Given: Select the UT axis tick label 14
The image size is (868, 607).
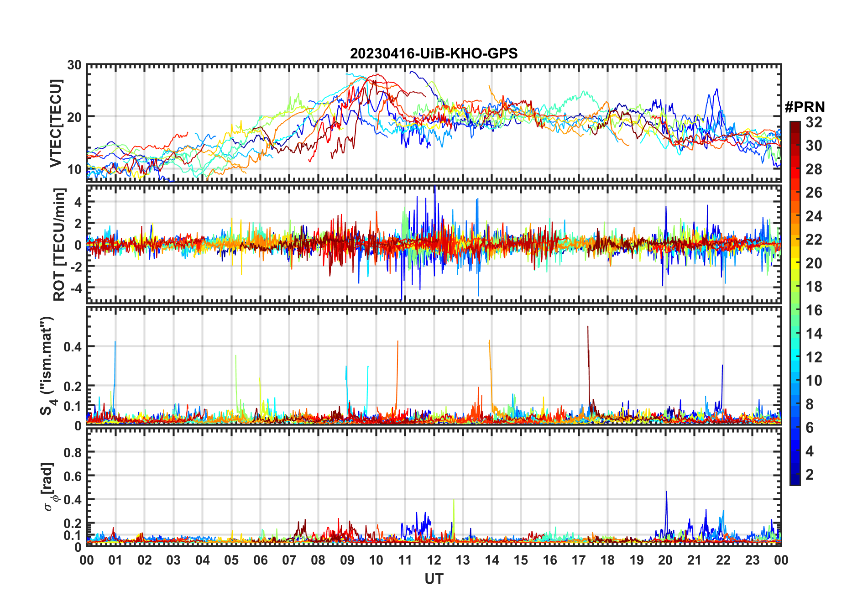Looking at the screenshot, I should click(492, 560).
